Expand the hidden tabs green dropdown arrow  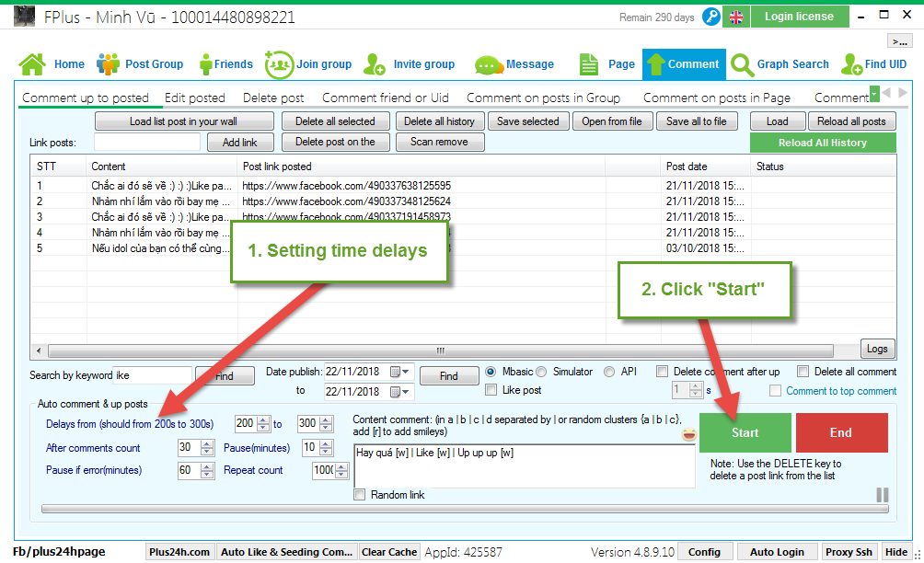(874, 93)
